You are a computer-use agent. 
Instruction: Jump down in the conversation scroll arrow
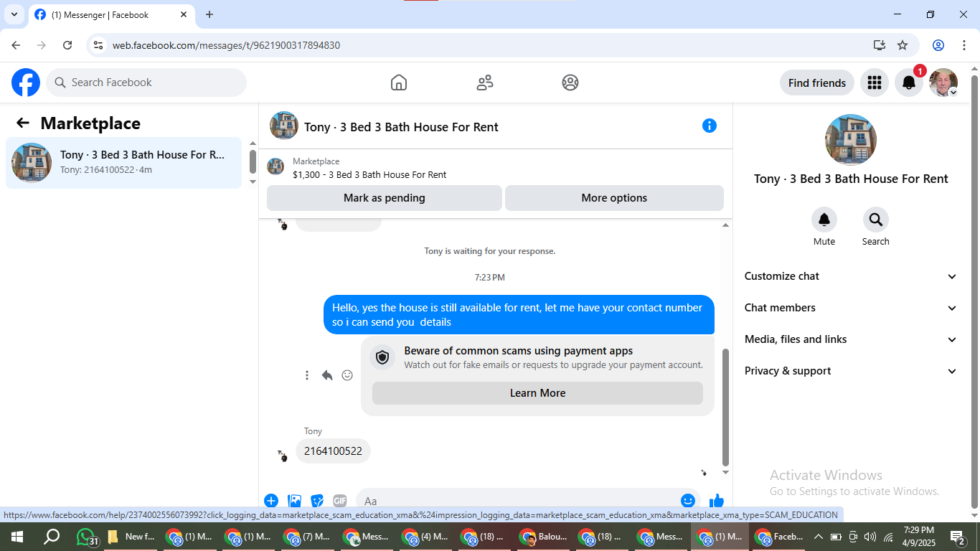(725, 473)
